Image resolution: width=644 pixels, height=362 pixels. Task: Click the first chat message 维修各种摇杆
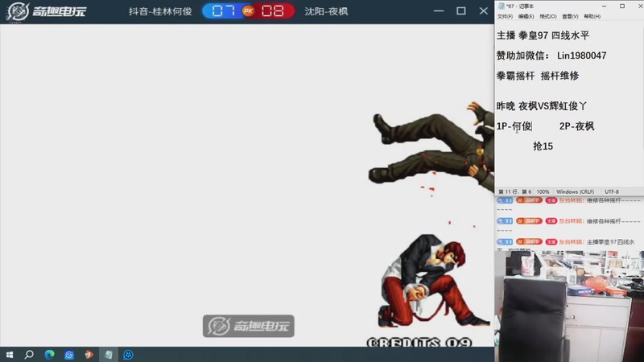[613, 200]
